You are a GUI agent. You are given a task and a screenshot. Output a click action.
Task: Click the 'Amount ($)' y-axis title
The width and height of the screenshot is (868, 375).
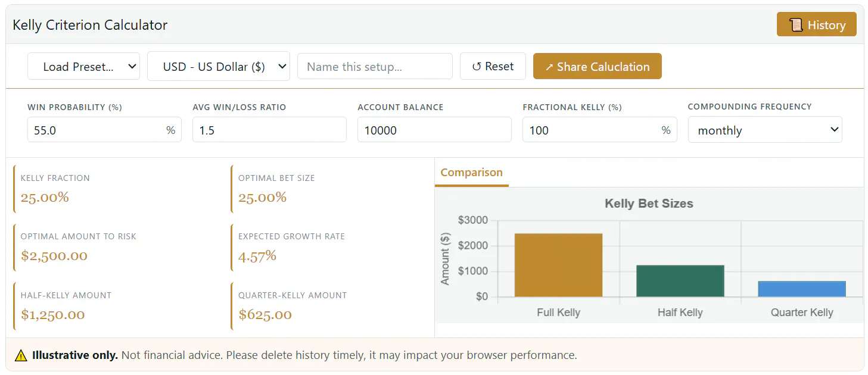tap(445, 259)
